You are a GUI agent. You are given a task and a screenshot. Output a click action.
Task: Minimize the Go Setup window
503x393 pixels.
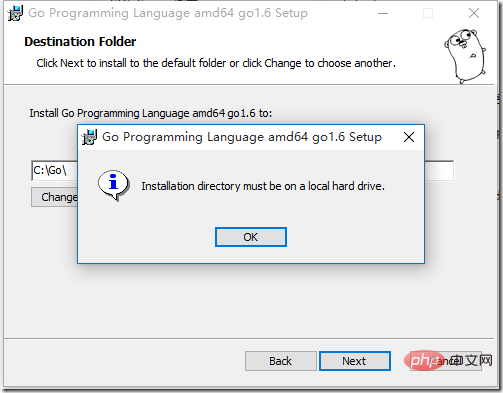coord(383,13)
